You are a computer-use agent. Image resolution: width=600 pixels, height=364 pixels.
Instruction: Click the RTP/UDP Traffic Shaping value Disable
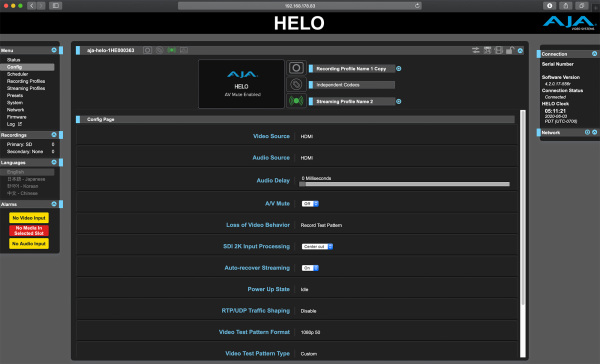pyautogui.click(x=308, y=311)
